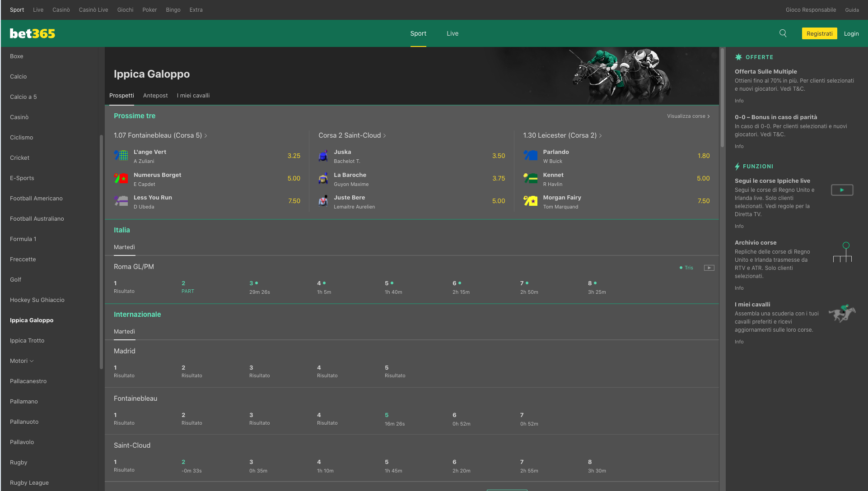Click the jockey silks icon for L'ange Vert

point(121,155)
